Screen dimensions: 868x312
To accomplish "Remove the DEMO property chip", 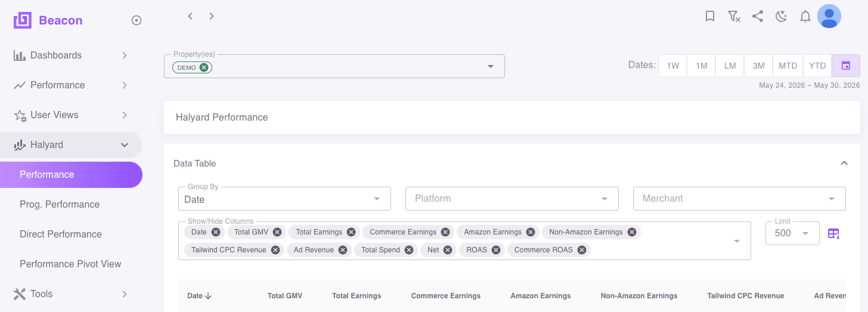I will (x=204, y=67).
